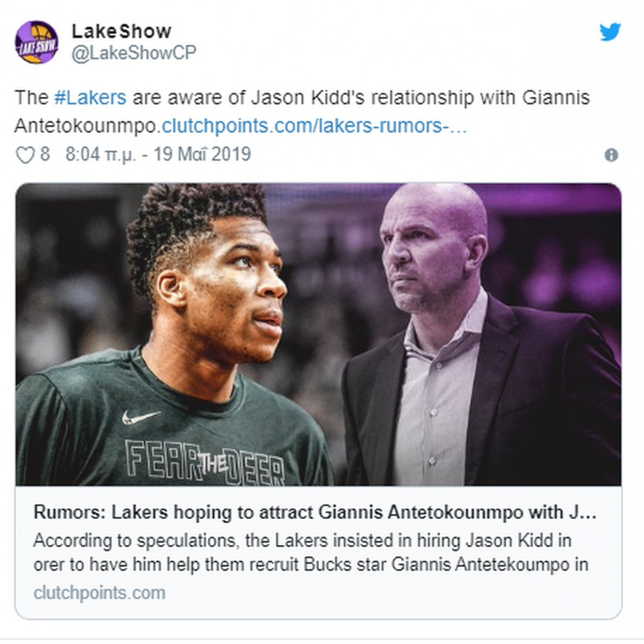Open the LakeShow display name
The image size is (644, 644).
point(122,31)
